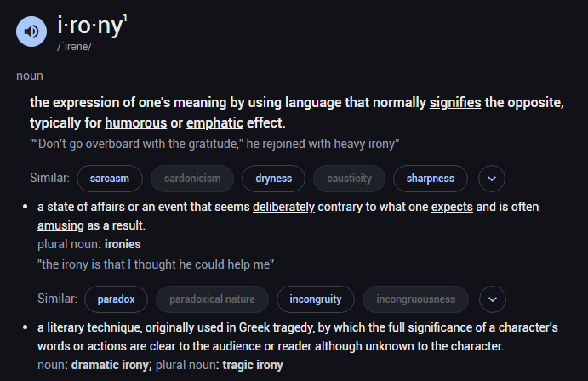Follow the amusing definition link
Image resolution: width=588 pixels, height=381 pixels.
pos(60,225)
